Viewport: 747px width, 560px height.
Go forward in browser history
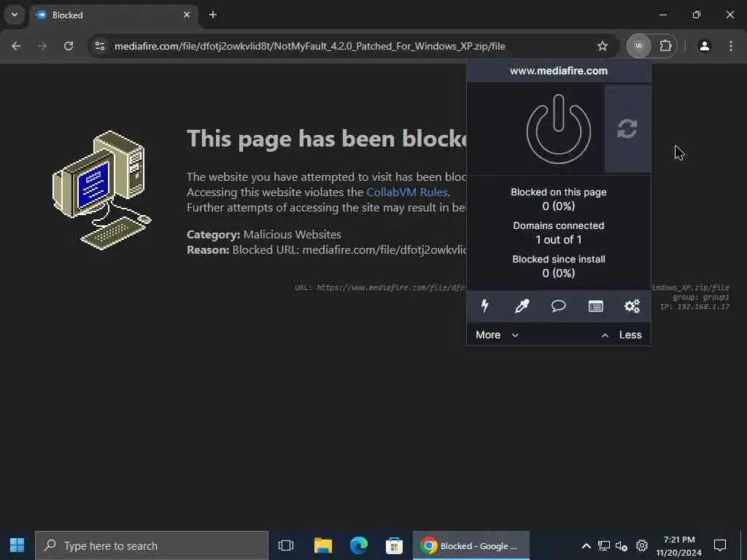pos(42,46)
